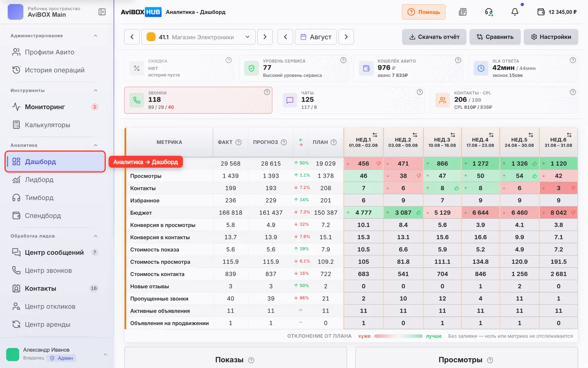
Task: Click info icon next to Прогноз column
Action: 284,142
